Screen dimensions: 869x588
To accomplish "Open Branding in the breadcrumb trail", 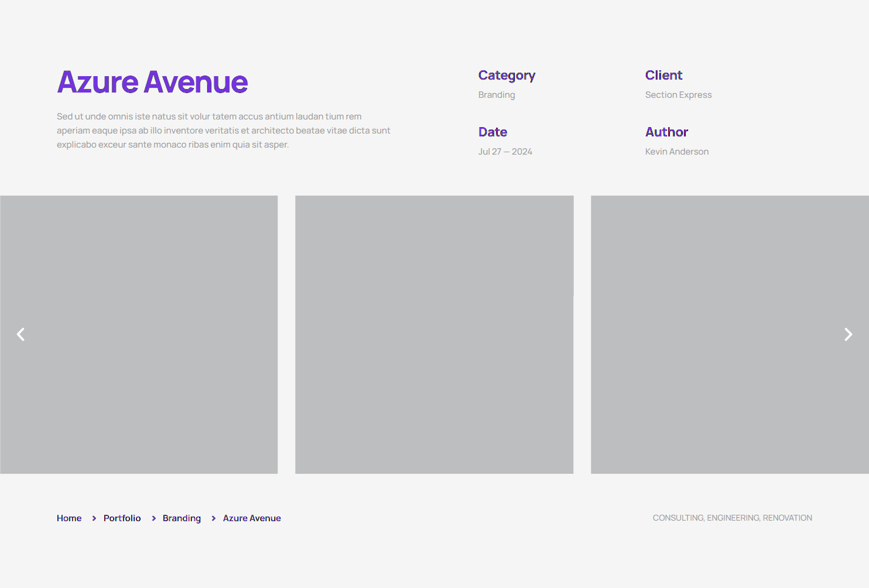I will point(182,518).
